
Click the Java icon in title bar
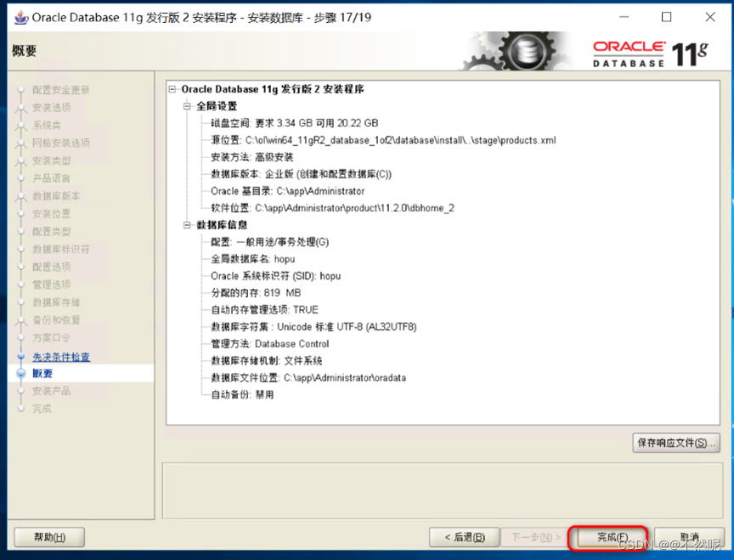click(21, 17)
